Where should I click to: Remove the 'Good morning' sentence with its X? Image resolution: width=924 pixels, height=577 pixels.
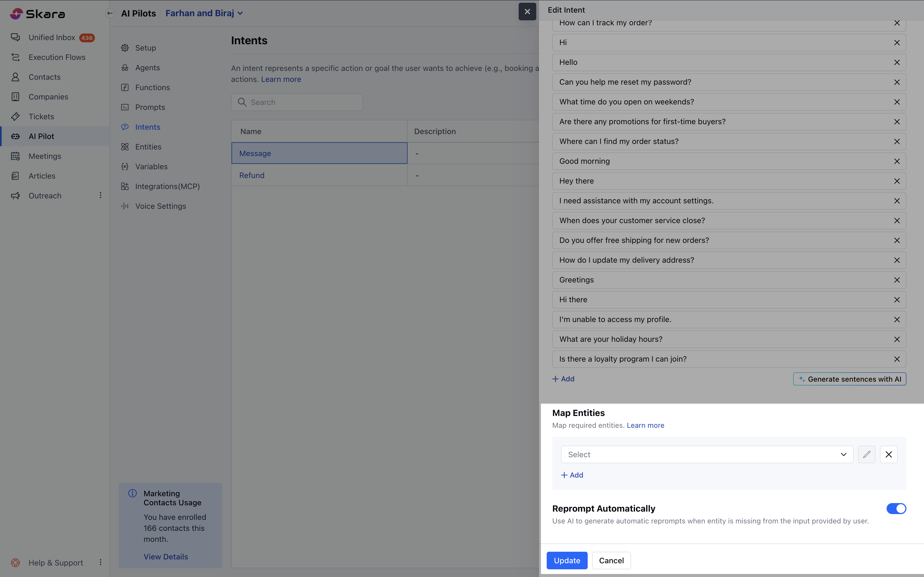[897, 162]
